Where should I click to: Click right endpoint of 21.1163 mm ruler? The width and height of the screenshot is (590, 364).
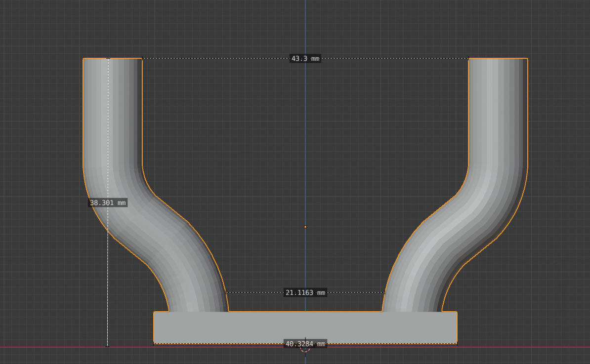coord(384,292)
